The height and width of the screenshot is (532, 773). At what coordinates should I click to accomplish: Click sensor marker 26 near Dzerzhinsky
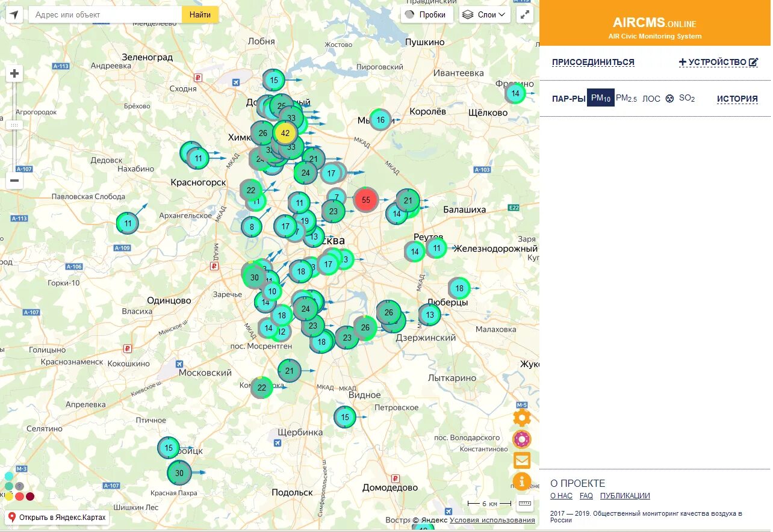(x=389, y=312)
